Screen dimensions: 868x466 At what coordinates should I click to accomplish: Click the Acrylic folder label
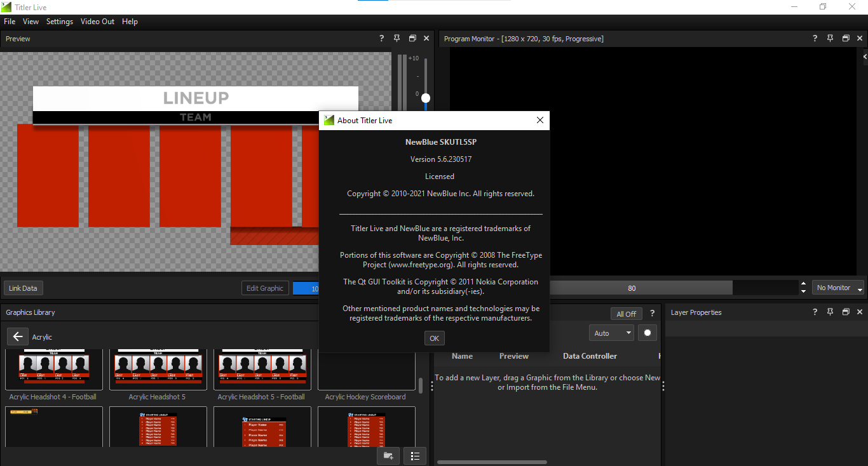pyautogui.click(x=42, y=337)
